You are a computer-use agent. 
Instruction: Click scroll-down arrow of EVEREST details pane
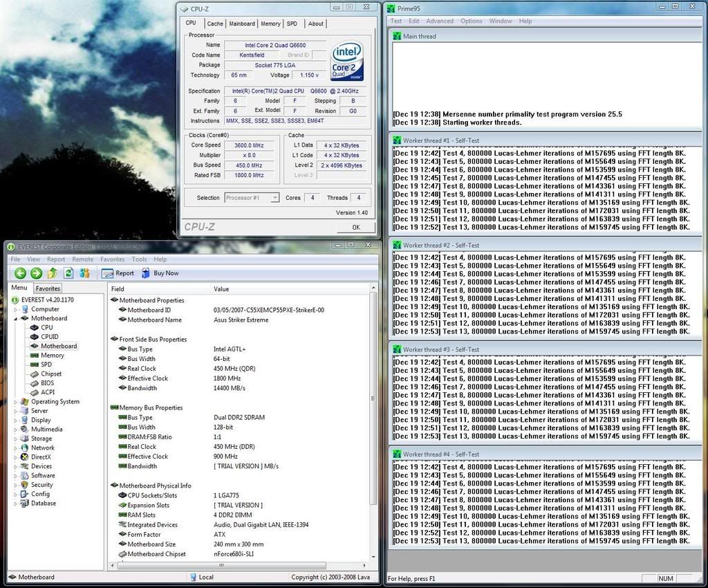pyautogui.click(x=373, y=557)
